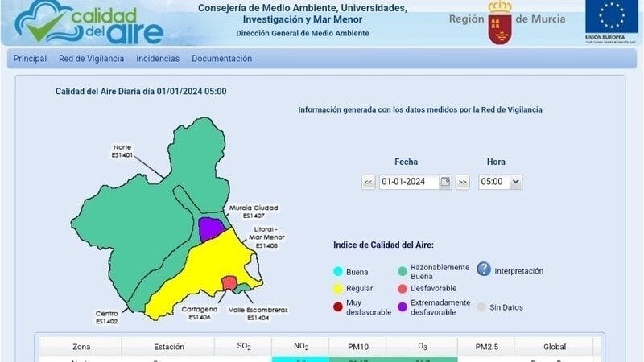Expand the Hora 05:00 dropdown

click(x=500, y=183)
